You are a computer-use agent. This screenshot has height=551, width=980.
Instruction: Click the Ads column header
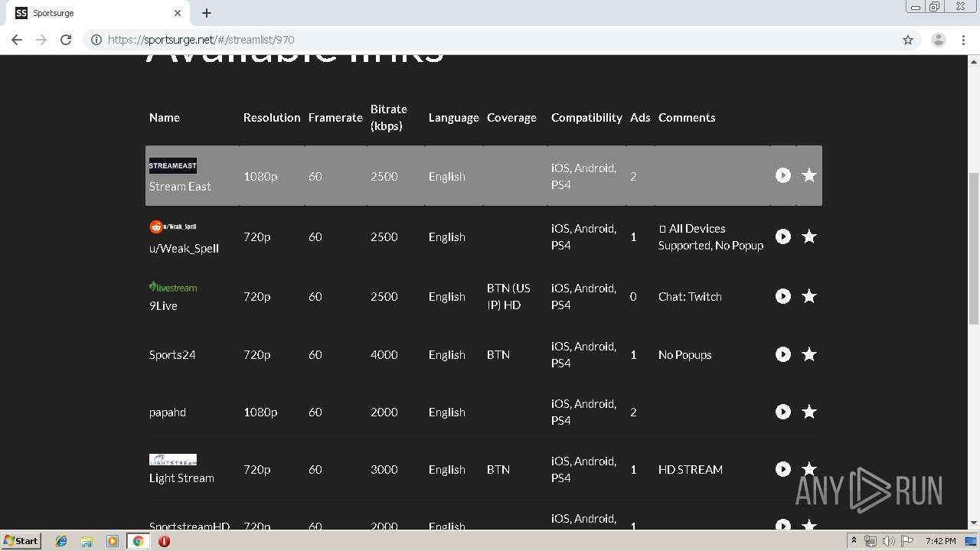click(640, 117)
